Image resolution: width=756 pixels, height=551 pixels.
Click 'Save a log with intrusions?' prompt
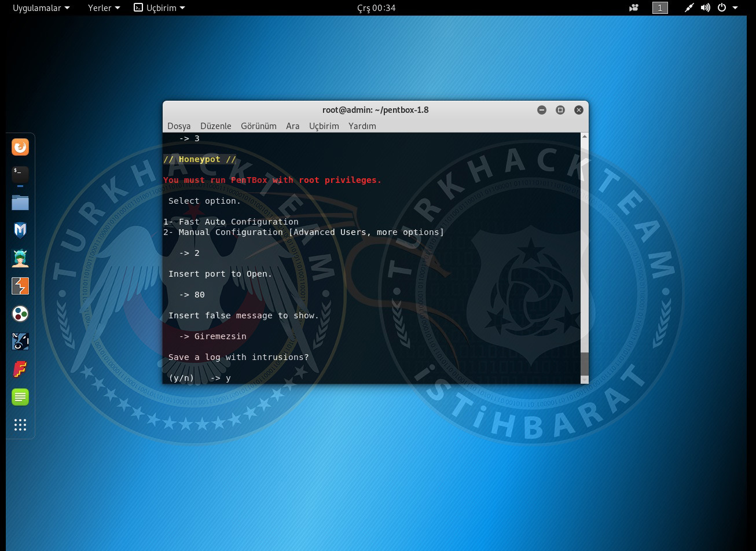point(238,357)
